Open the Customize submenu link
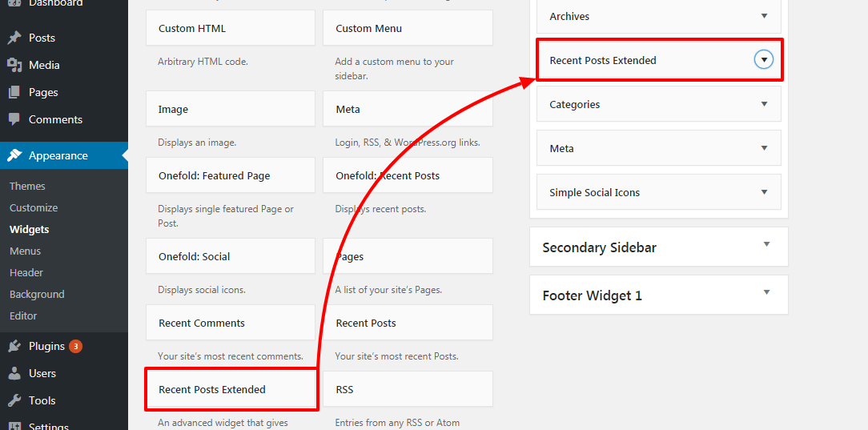Image resolution: width=868 pixels, height=430 pixels. pyautogui.click(x=33, y=208)
